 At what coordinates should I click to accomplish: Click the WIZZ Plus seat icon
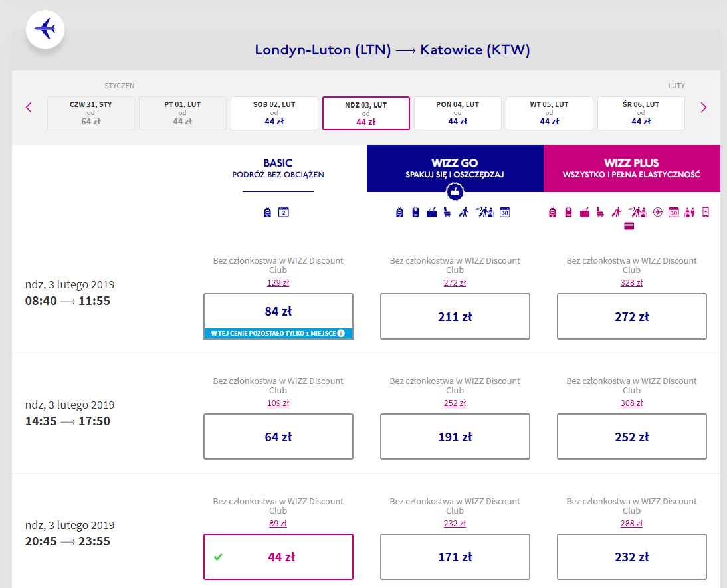coord(600,213)
